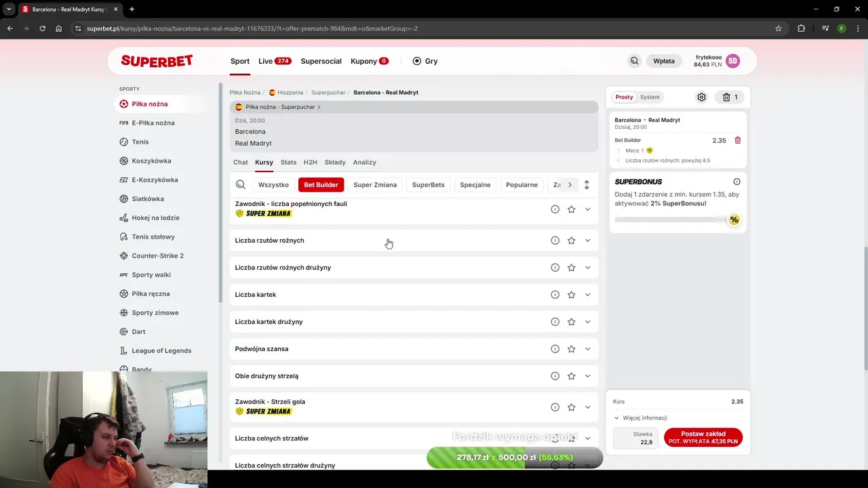Open info icon for Liczba rzutów rożnych
Image resolution: width=868 pixels, height=488 pixels.
click(x=555, y=241)
